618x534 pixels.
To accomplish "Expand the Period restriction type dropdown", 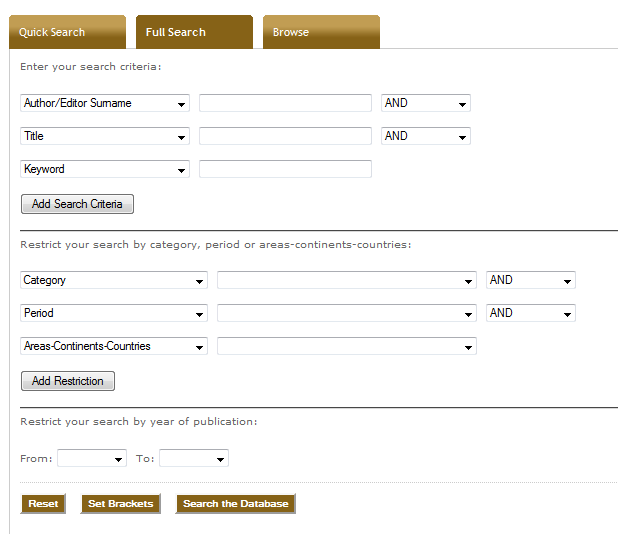I will (x=114, y=313).
